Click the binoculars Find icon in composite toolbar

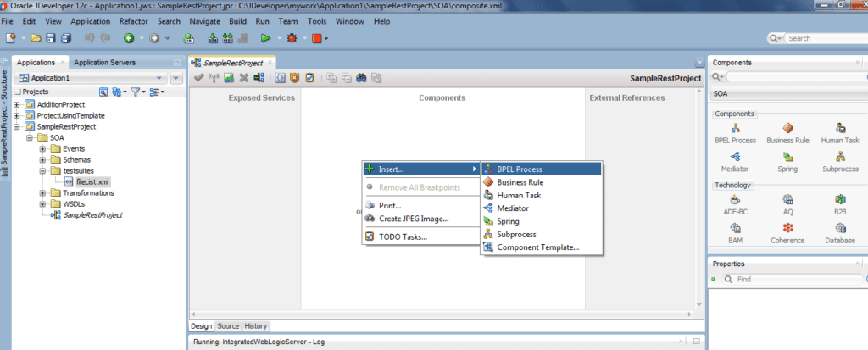361,78
